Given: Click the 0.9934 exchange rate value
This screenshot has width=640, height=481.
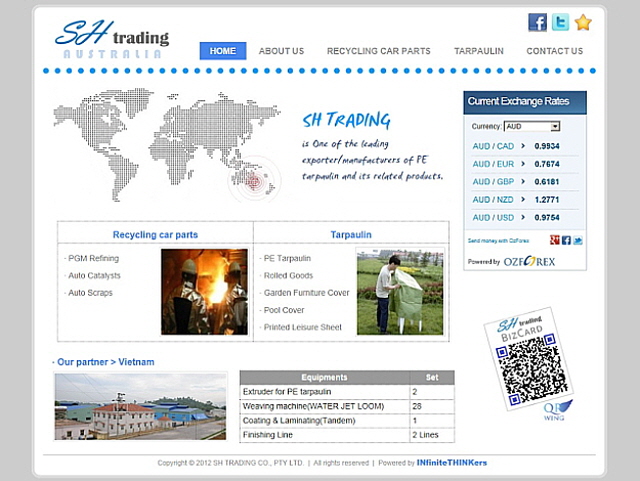Looking at the screenshot, I should [x=547, y=146].
